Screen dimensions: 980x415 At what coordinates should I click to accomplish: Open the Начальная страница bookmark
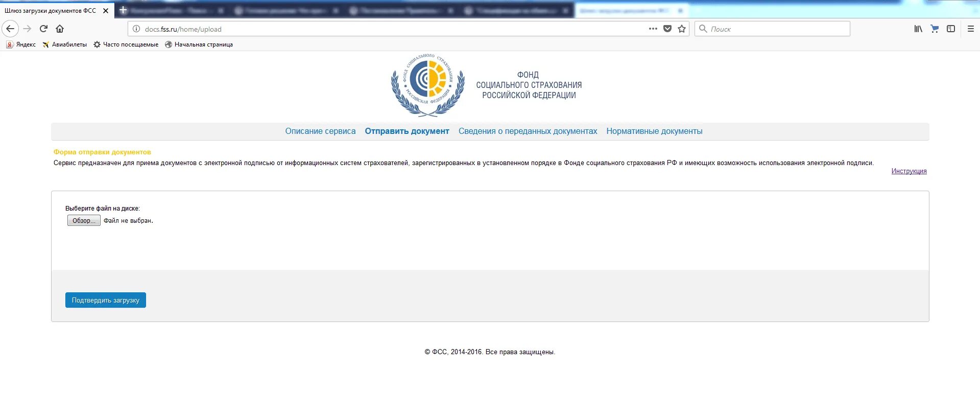[x=199, y=44]
